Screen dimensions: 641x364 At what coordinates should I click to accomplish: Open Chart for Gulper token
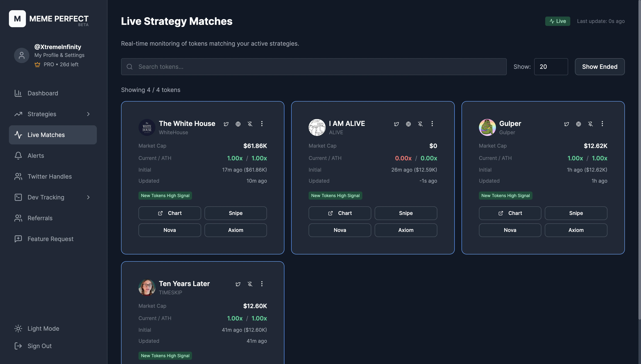(x=510, y=213)
